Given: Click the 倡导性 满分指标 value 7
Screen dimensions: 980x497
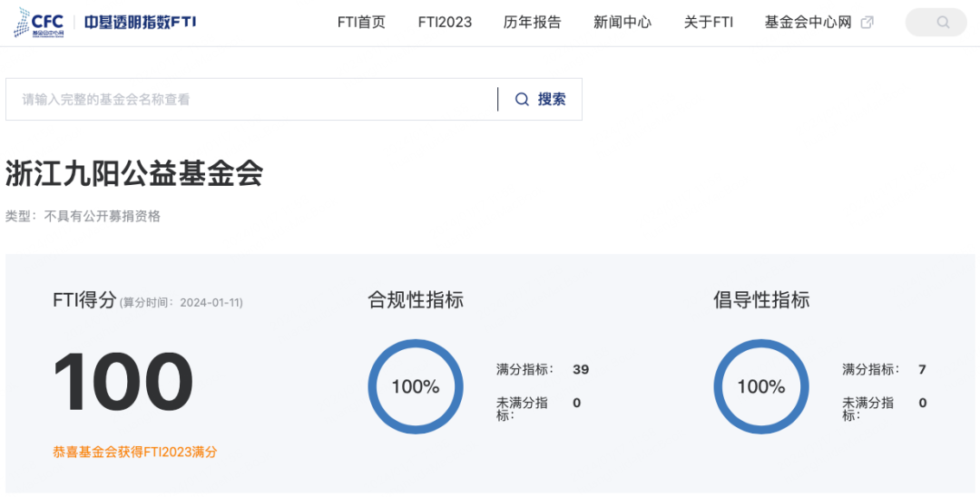Looking at the screenshot, I should pyautogui.click(x=923, y=370).
